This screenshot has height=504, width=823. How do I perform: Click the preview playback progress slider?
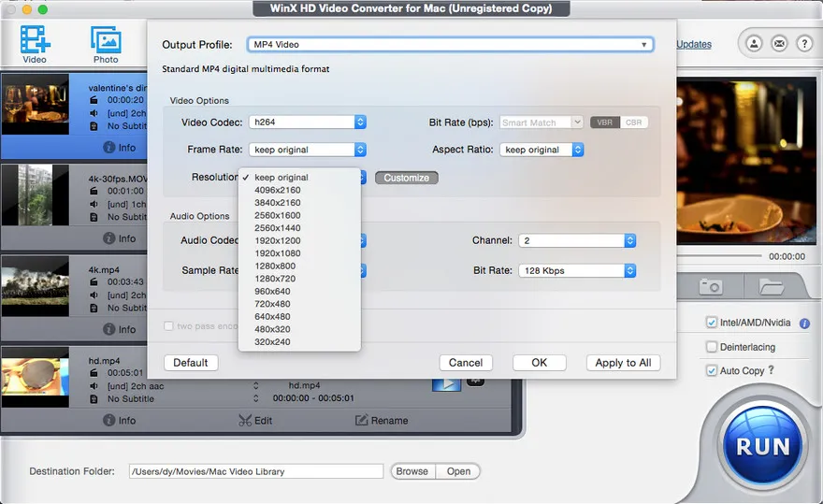719,256
